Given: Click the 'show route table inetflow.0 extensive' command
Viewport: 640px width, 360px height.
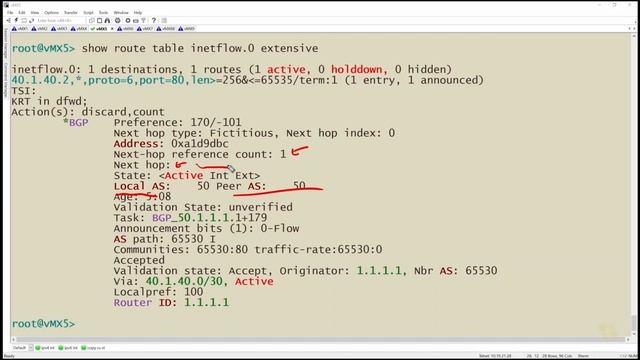Looking at the screenshot, I should pos(200,48).
